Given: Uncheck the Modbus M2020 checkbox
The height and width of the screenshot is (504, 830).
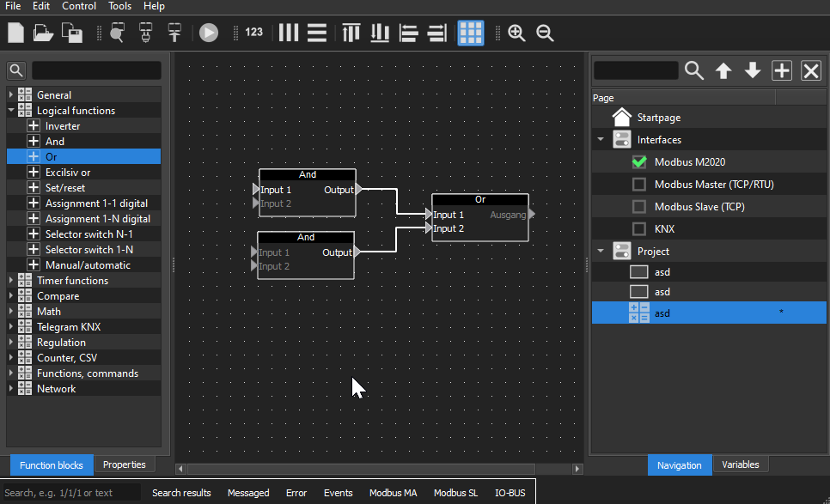Looking at the screenshot, I should [638, 161].
